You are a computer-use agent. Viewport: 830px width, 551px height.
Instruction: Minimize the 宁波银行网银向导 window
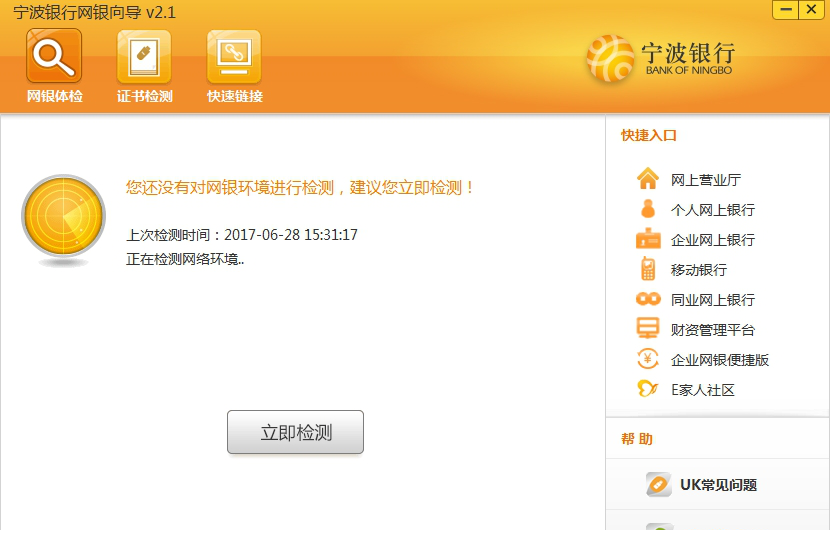pyautogui.click(x=786, y=10)
